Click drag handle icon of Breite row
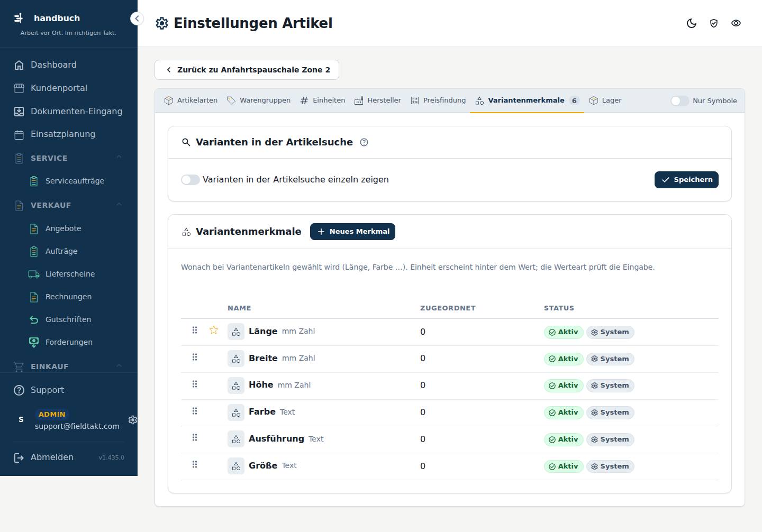762x532 pixels. (x=195, y=357)
